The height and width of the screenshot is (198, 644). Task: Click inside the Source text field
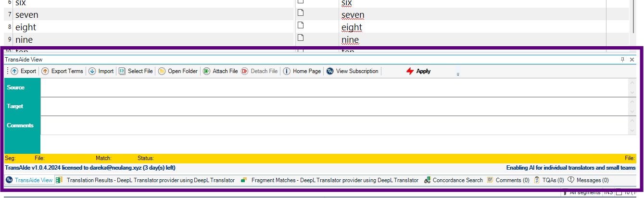(332, 87)
